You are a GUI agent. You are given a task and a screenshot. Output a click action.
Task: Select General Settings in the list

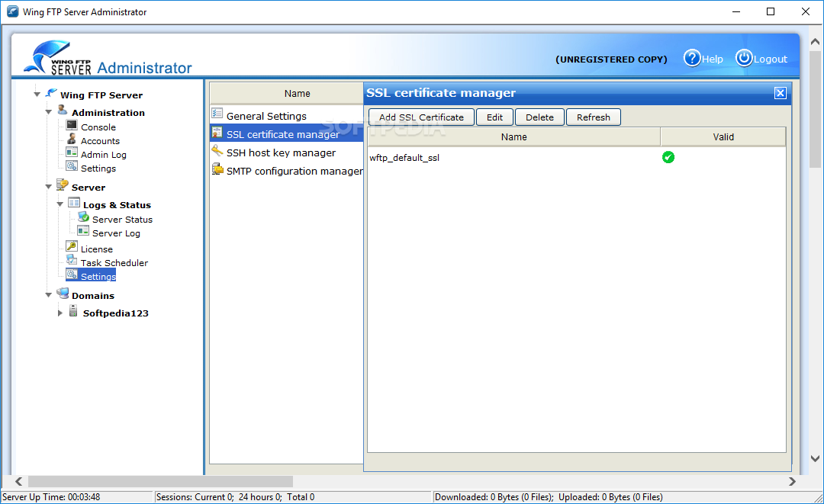point(266,116)
